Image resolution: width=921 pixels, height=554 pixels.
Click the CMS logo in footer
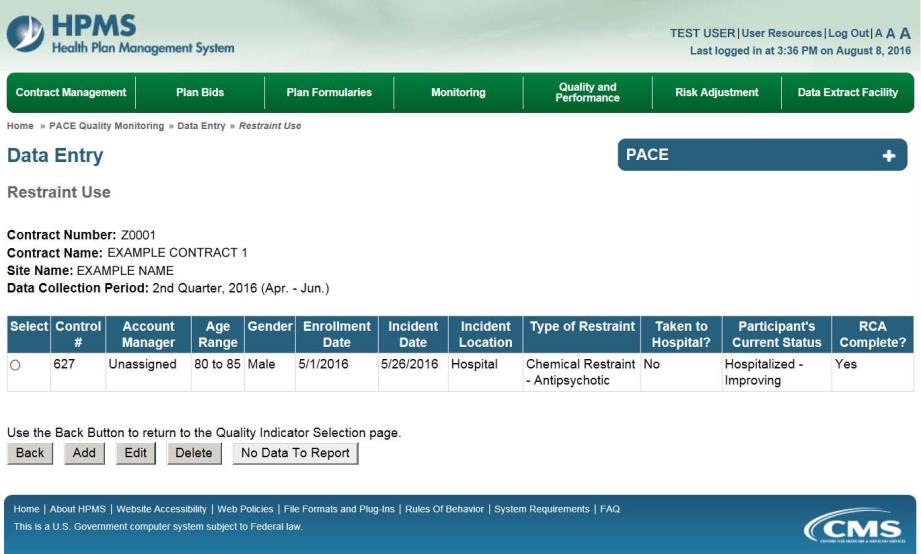pos(855,525)
